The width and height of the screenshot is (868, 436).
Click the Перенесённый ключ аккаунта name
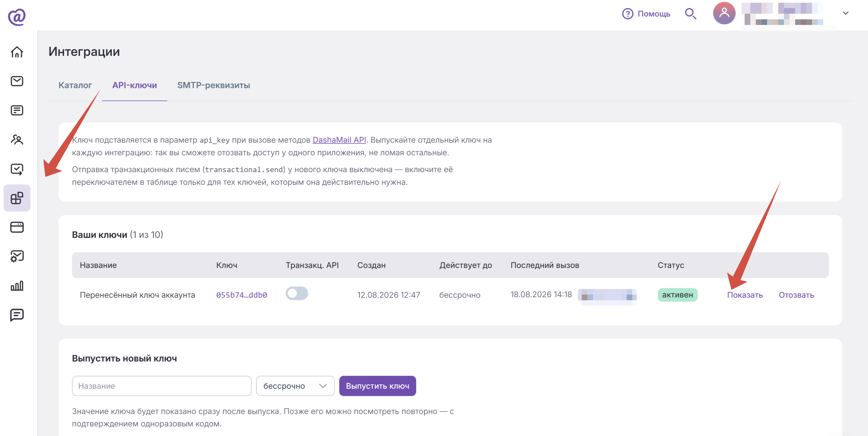point(137,295)
